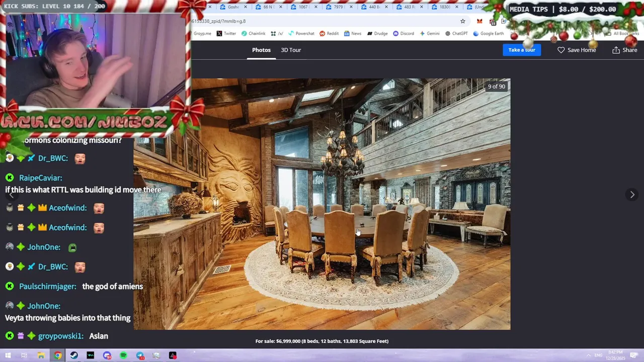
Task: Click the 'KICK SUBS: LEVEL 10' counter
Action: coord(55,6)
